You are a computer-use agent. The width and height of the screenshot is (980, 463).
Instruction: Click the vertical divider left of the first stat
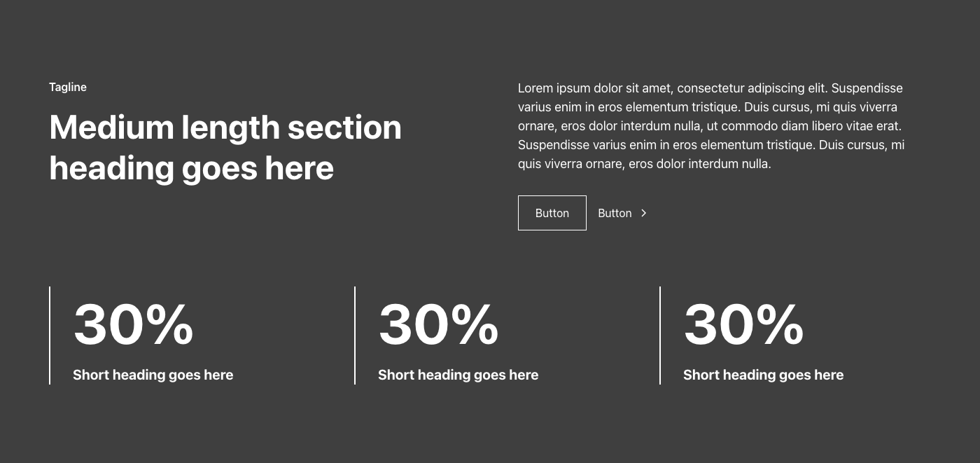[x=50, y=335]
